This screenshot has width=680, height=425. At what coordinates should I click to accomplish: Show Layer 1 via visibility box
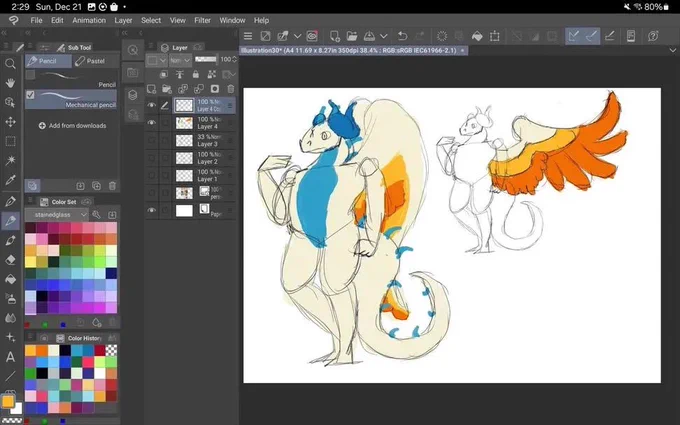151,175
